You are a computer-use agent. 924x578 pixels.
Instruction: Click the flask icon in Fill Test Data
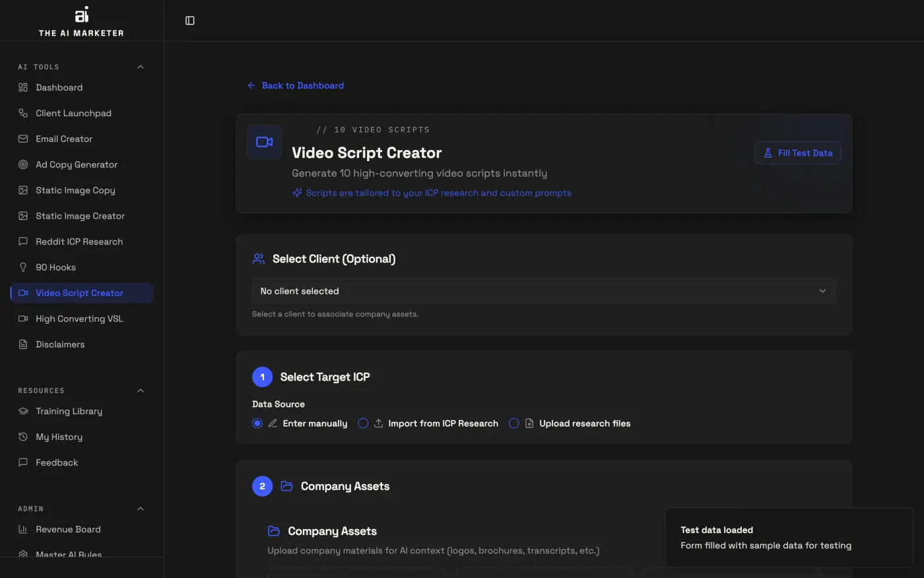tap(768, 153)
